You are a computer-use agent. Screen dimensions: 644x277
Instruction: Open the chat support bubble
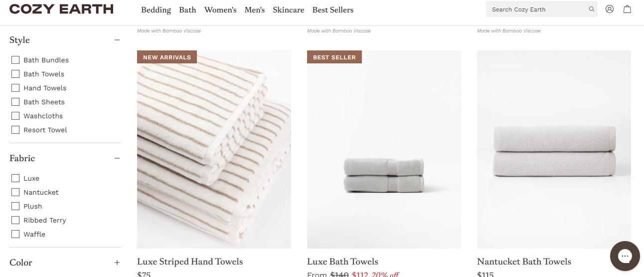click(625, 256)
